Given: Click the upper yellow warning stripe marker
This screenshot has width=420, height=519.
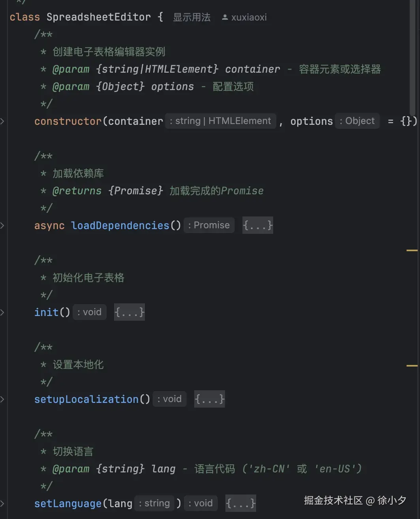Looking at the screenshot, I should pyautogui.click(x=412, y=250).
